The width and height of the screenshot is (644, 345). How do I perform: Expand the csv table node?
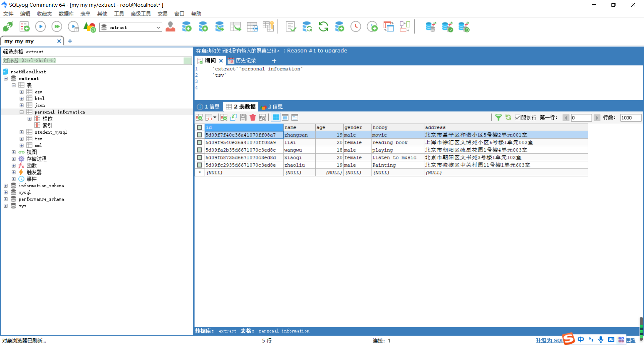pos(21,92)
